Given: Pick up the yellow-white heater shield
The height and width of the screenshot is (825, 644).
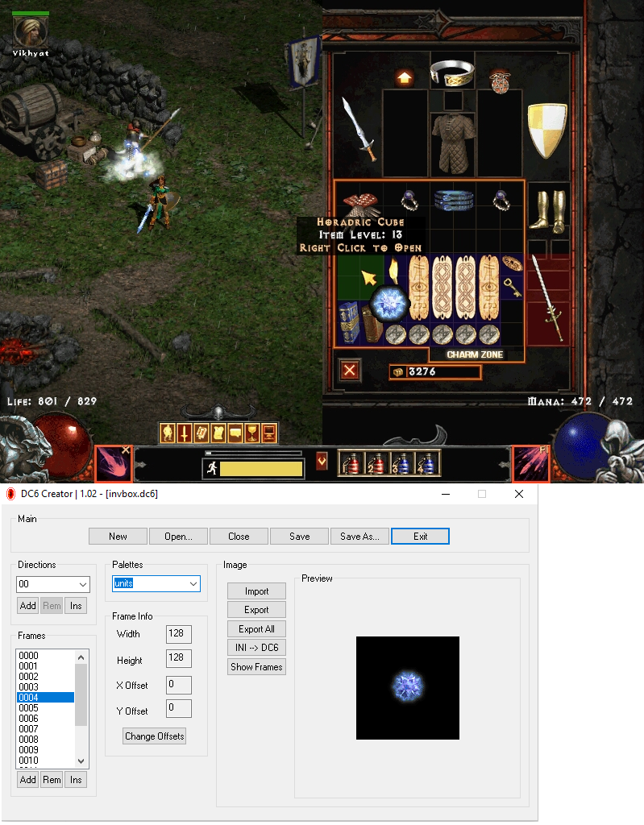Looking at the screenshot, I should pos(546,130).
